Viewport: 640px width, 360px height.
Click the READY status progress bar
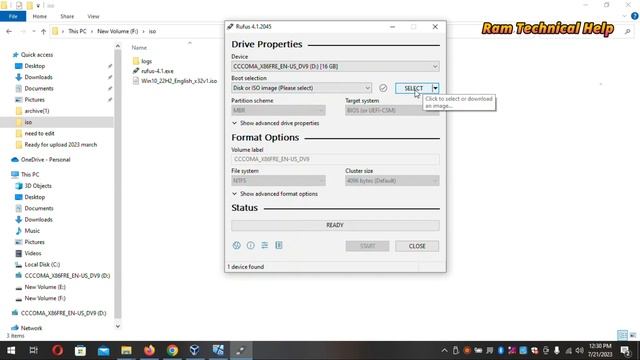[x=335, y=225]
